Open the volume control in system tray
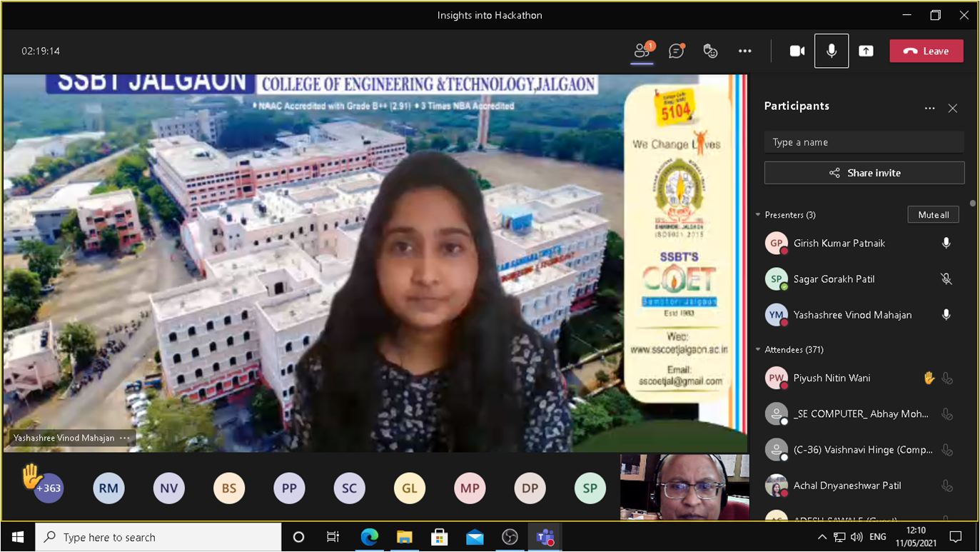Image resolution: width=980 pixels, height=552 pixels. point(857,537)
